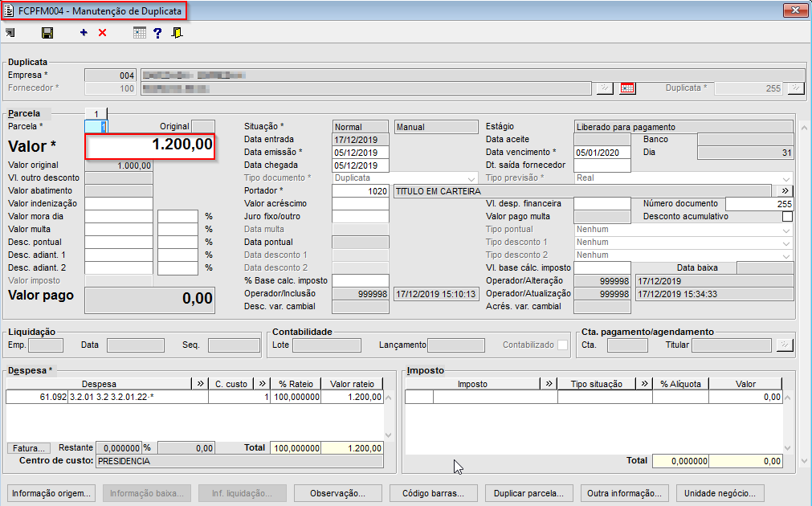The image size is (812, 506).
Task: Click the Vl. base cálc. imposto field
Action: pyautogui.click(x=602, y=267)
